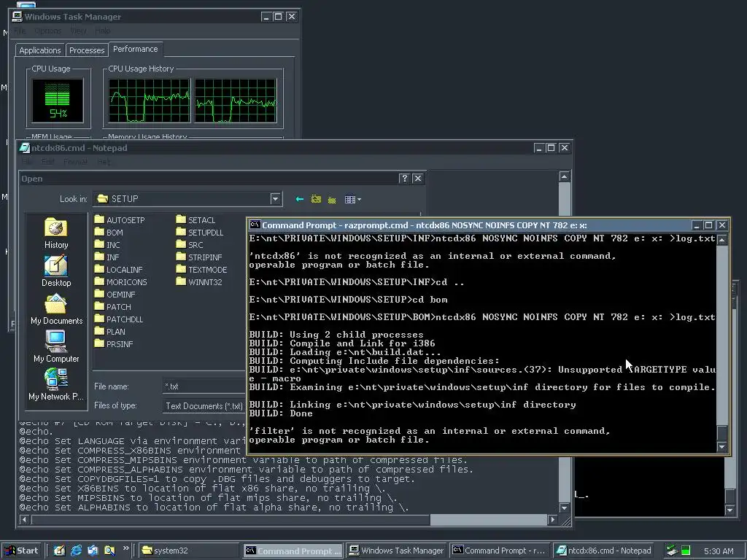
Task: Select the MORICONS folder
Action: [x=120, y=282]
